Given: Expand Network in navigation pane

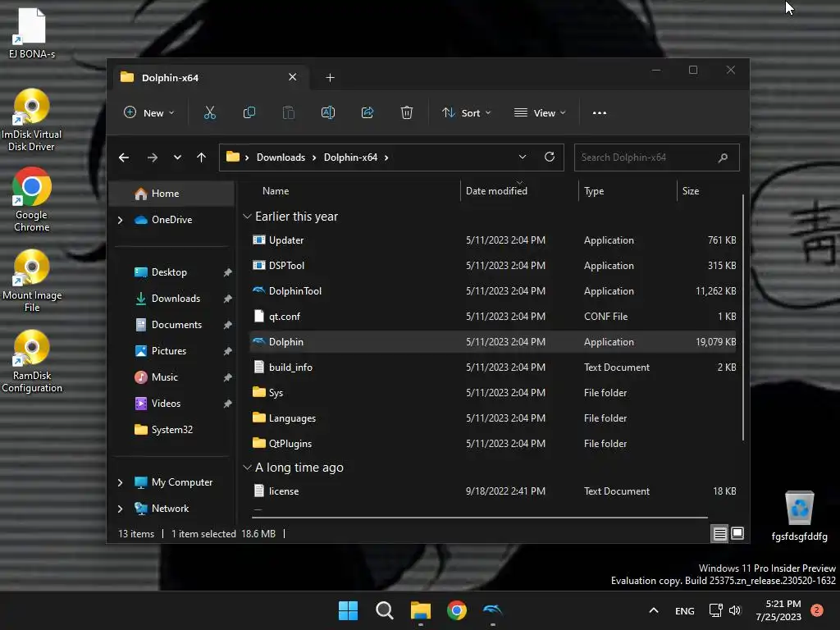Looking at the screenshot, I should pos(120,509).
